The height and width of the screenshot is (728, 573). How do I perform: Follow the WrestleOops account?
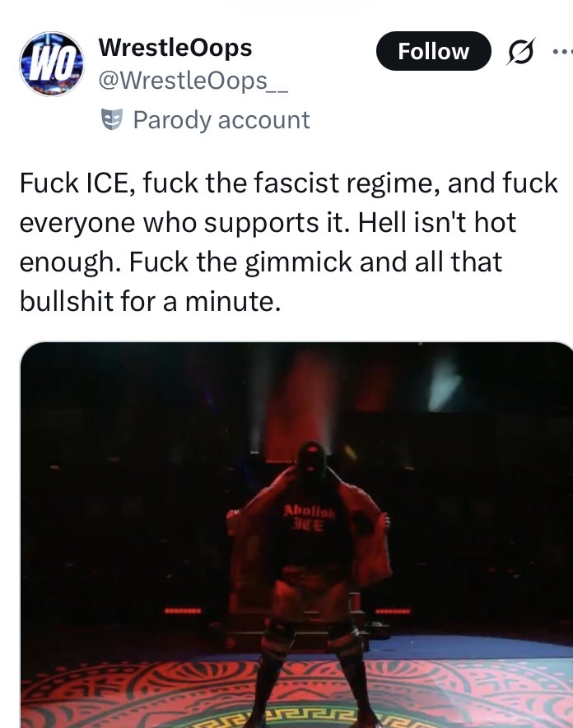coord(433,51)
